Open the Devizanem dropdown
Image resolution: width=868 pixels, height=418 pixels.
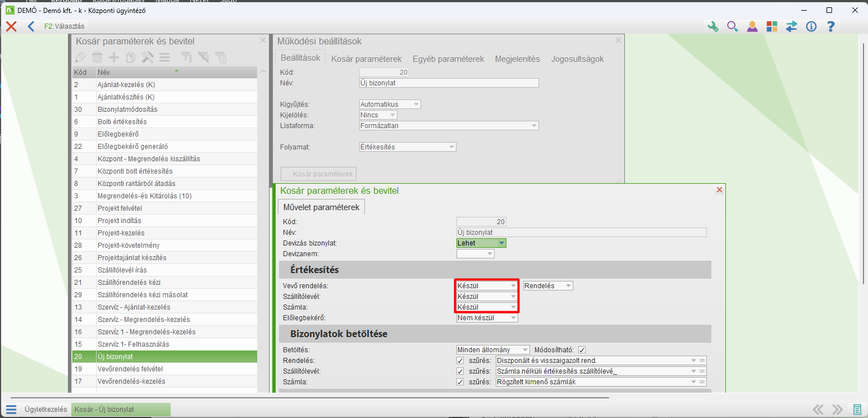[x=476, y=254]
